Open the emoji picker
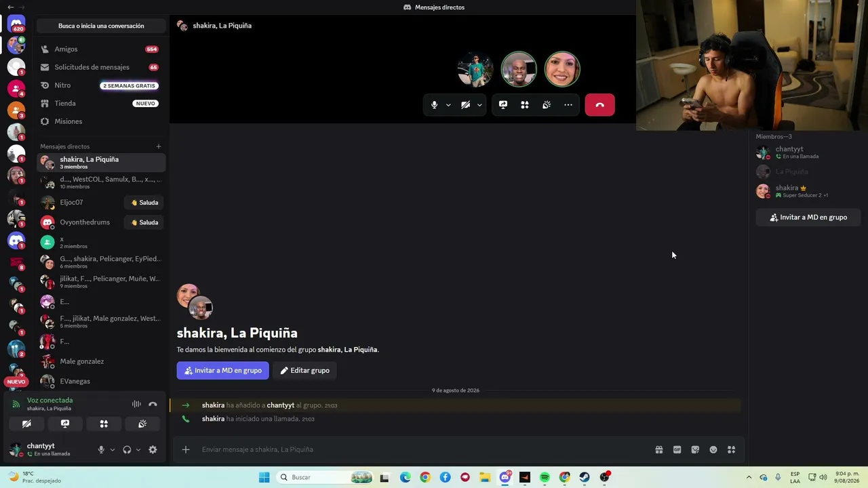The width and height of the screenshot is (868, 488). (x=713, y=449)
